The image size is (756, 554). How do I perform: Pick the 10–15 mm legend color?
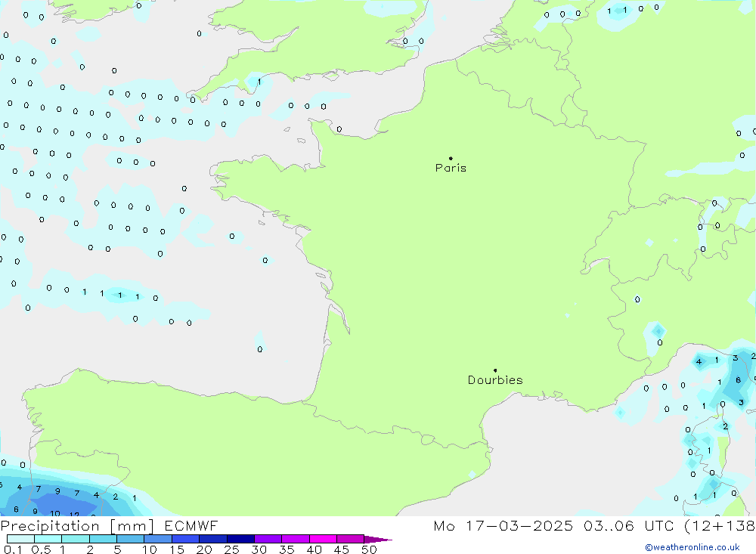[158, 539]
